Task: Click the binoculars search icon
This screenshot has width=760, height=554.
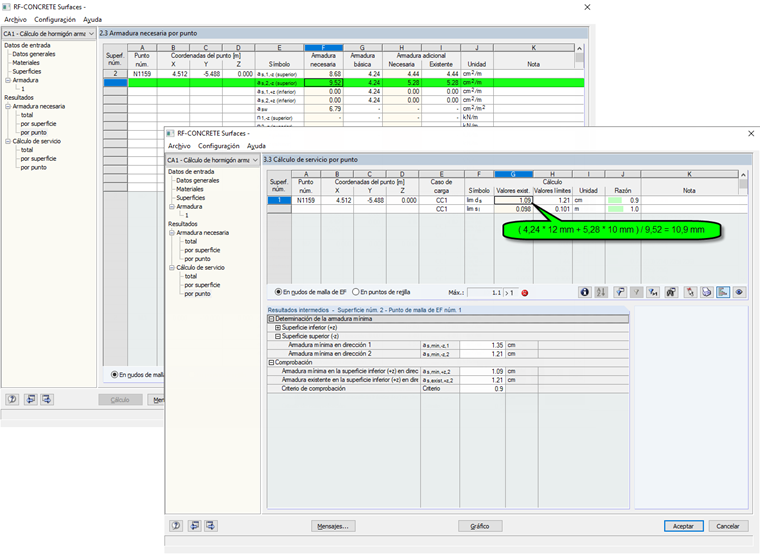Action: [x=671, y=292]
